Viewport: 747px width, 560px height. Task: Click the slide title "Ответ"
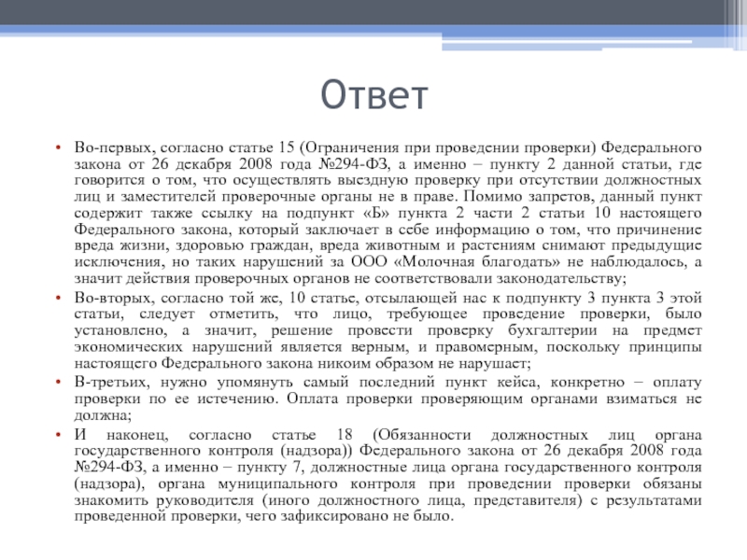(374, 95)
